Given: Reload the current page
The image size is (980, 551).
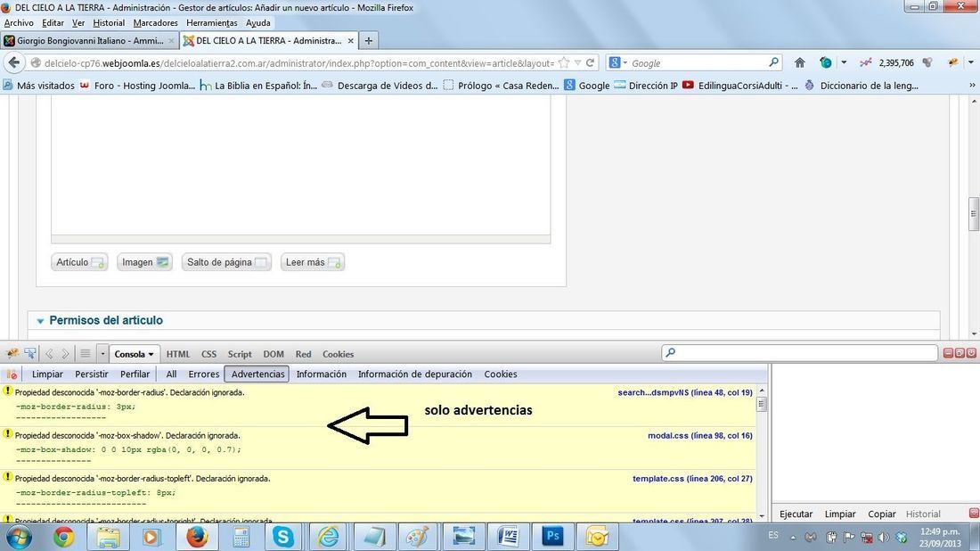Looking at the screenshot, I should coord(590,62).
